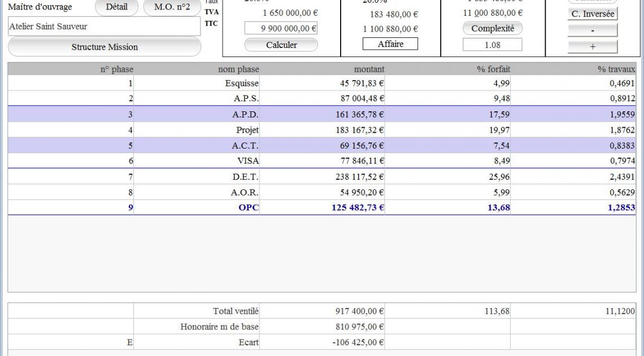This screenshot has height=356, width=644.
Task: Click the % forfait column header
Action: pos(493,69)
